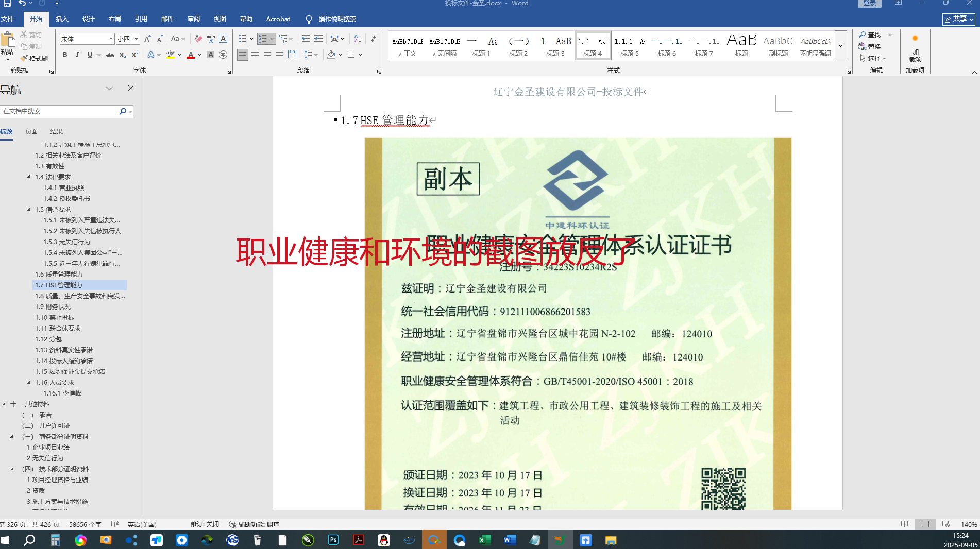Apply the yellow text highlight color
980x549 pixels.
coord(171,55)
